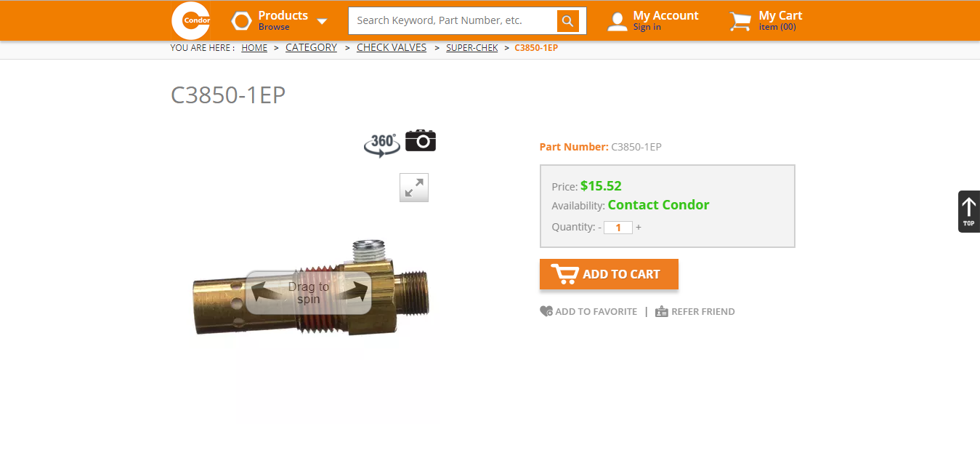
Task: Click the quantity input box
Action: (618, 228)
